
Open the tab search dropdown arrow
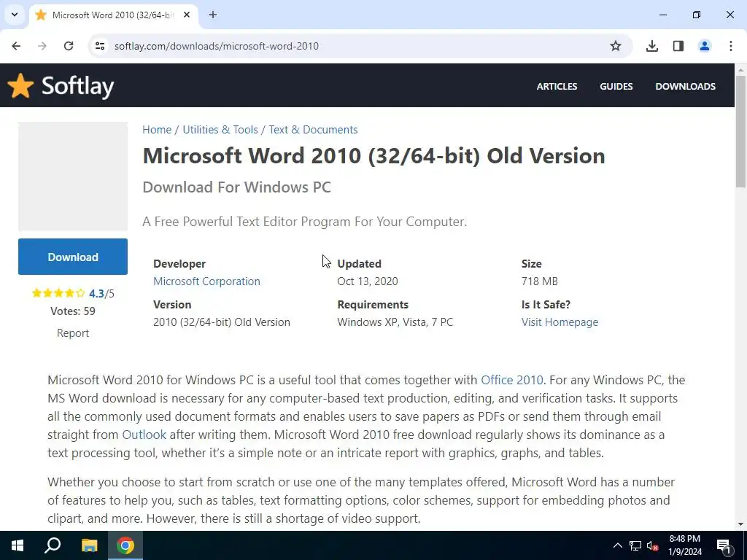point(15,15)
